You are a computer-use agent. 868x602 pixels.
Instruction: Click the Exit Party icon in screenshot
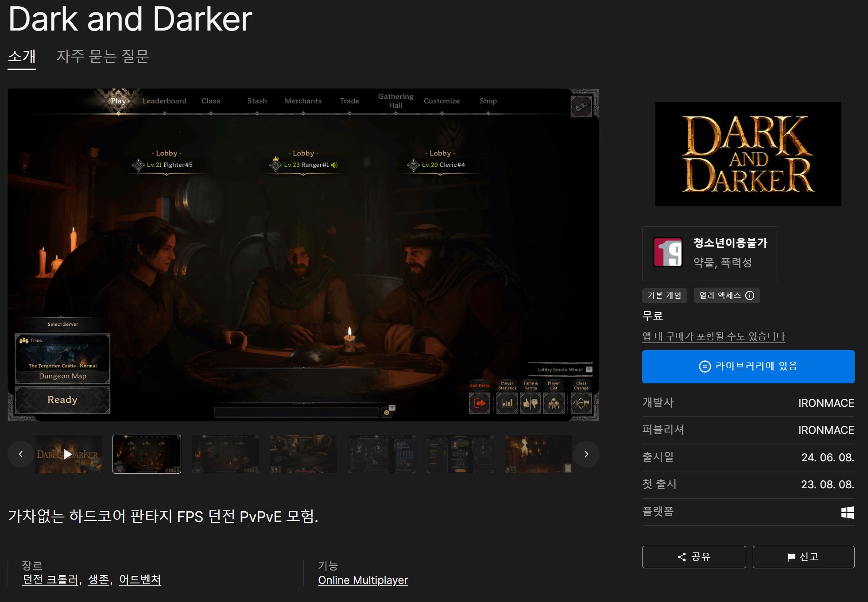point(480,403)
